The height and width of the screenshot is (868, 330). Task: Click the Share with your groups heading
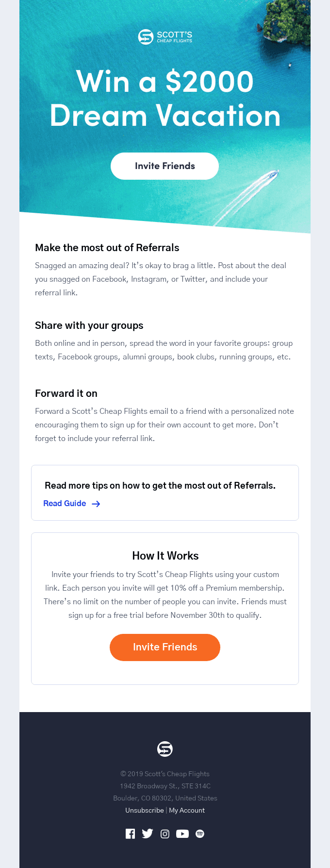click(x=89, y=325)
